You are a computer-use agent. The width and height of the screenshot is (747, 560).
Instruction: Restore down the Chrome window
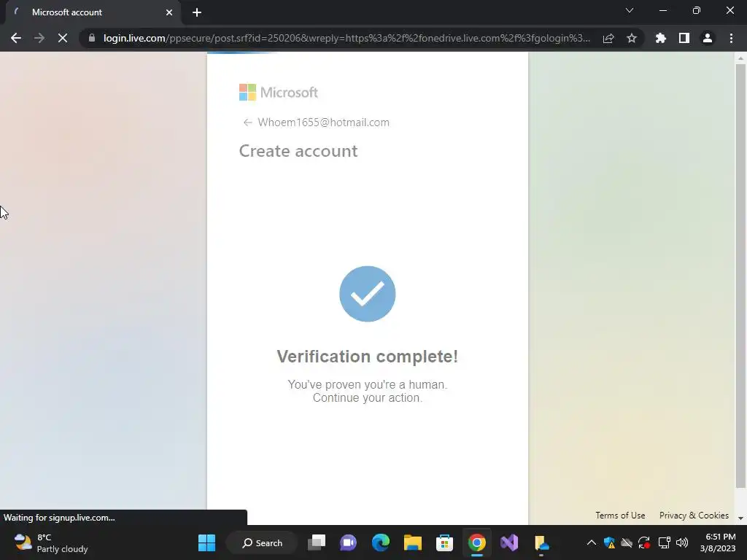697,10
